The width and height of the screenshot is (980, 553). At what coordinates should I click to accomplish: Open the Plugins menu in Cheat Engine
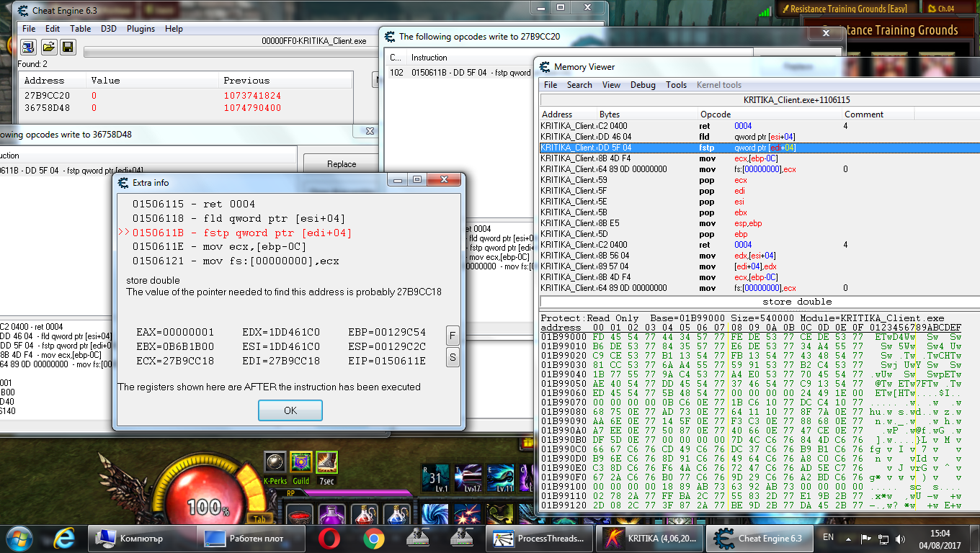click(x=141, y=29)
